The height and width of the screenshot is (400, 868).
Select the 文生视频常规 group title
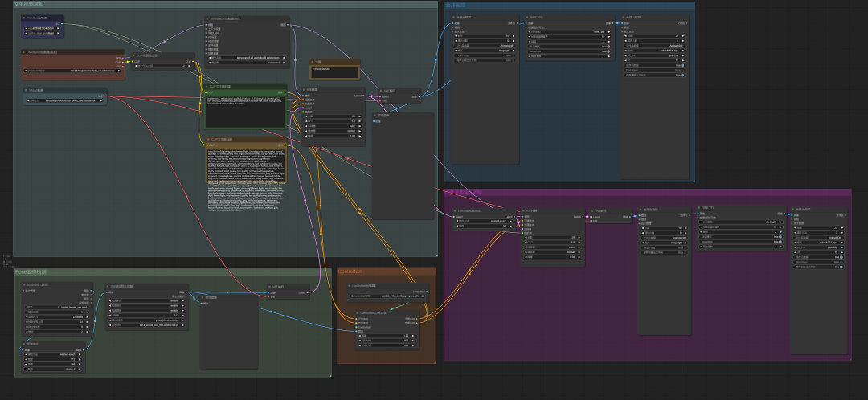(31, 4)
